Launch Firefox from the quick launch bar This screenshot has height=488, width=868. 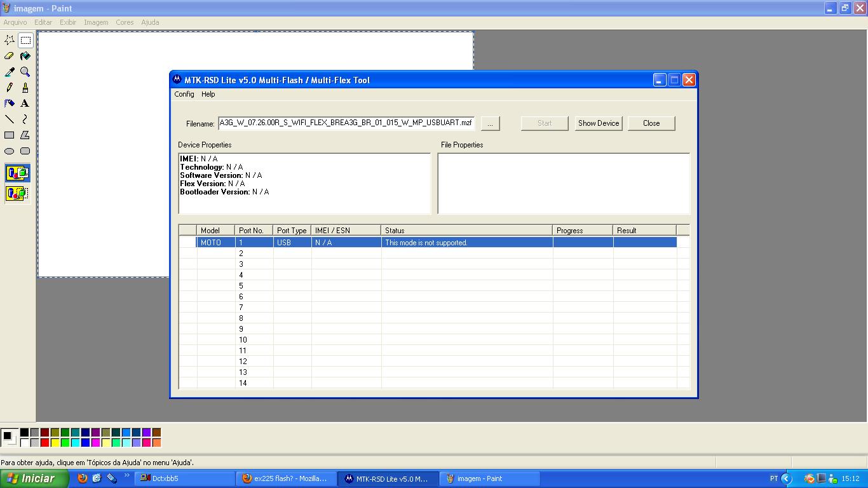click(x=83, y=478)
